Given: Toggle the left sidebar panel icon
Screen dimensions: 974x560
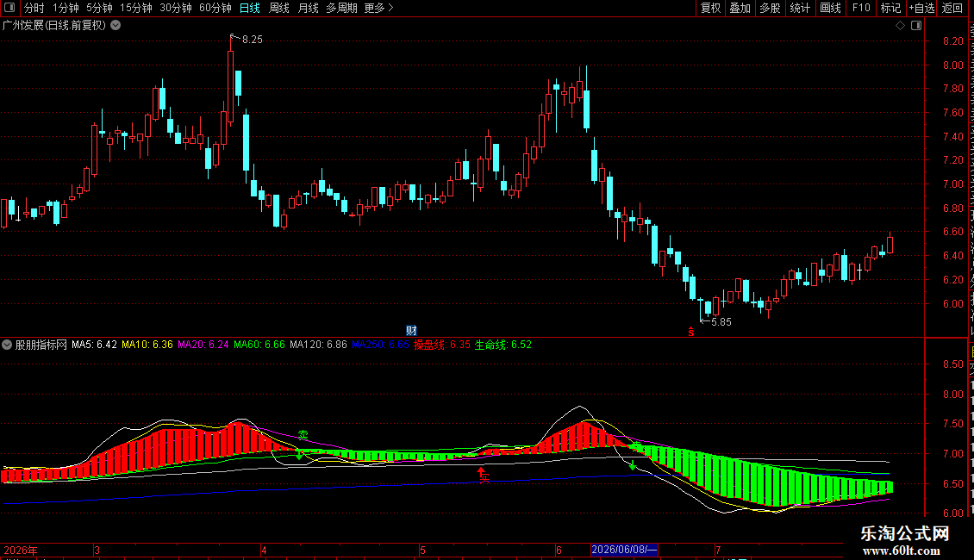Looking at the screenshot, I should (9, 8).
